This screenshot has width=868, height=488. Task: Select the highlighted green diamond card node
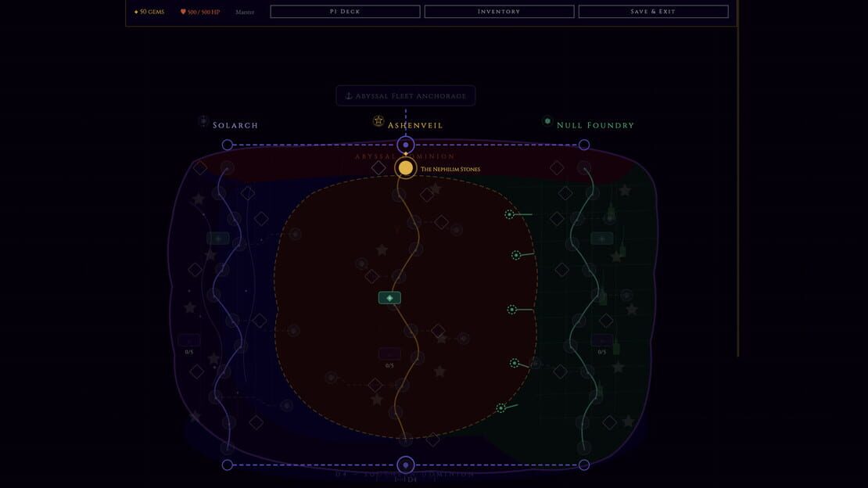point(389,298)
